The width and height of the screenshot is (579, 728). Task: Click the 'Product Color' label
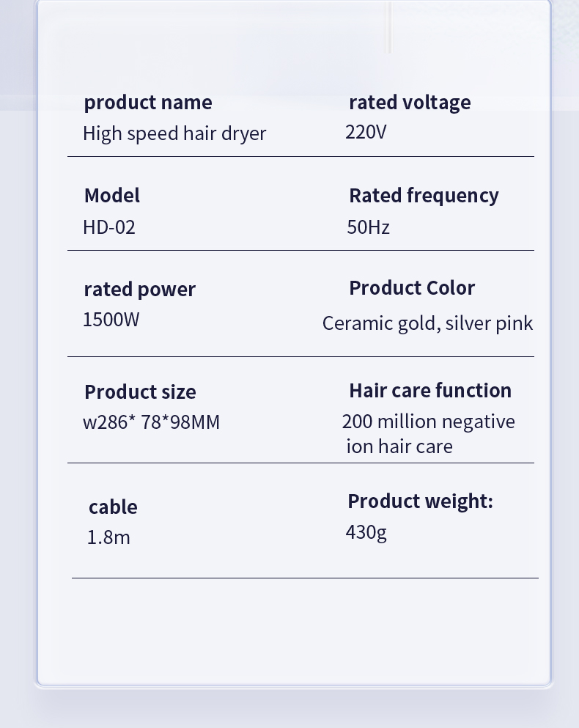(412, 288)
